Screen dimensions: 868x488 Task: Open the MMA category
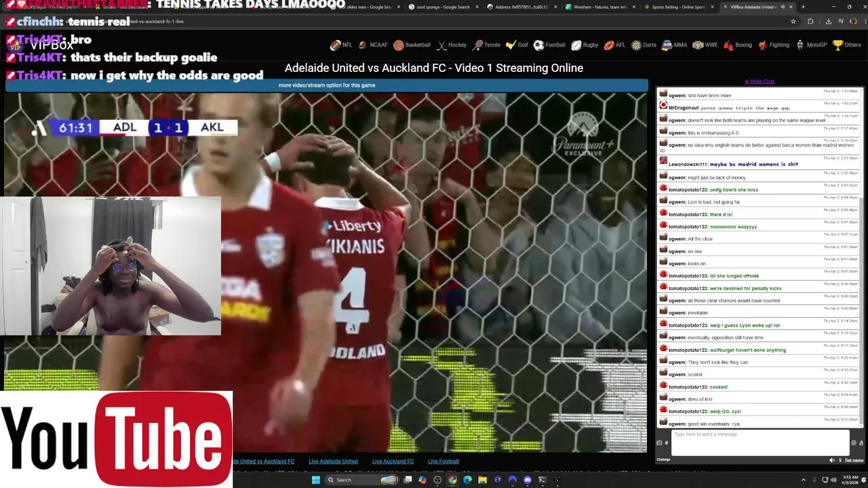point(674,45)
